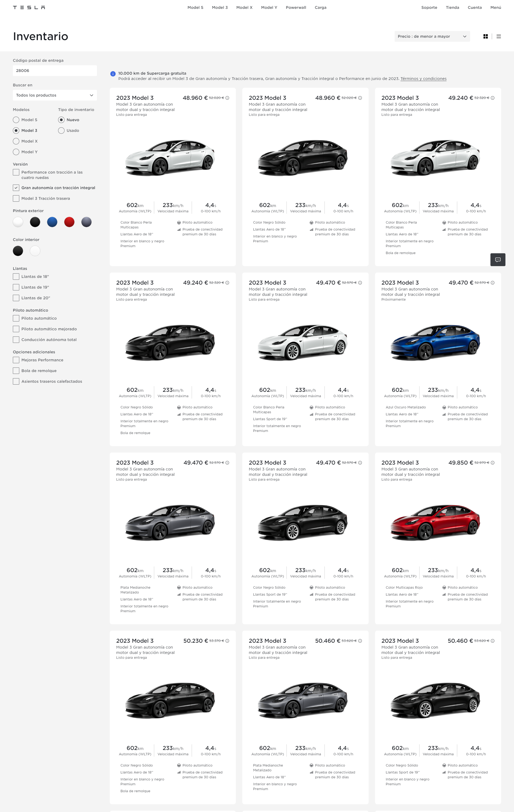Click Piloto automático icon on first card
The height and width of the screenshot is (812, 514).
(x=179, y=223)
